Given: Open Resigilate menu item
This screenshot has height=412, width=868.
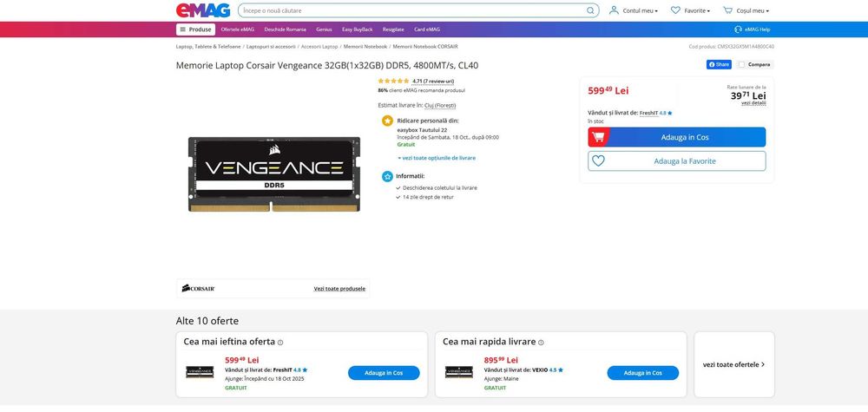Looking at the screenshot, I should point(393,29).
